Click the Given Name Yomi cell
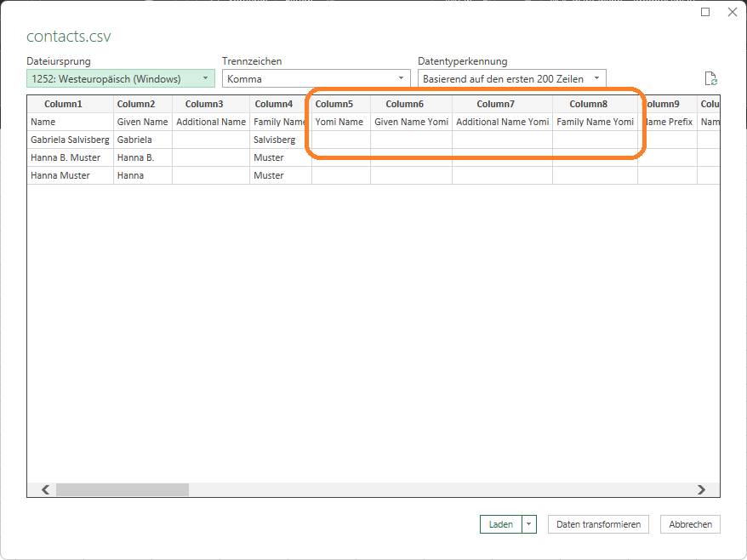Screen dimensions: 747x560 pos(411,122)
